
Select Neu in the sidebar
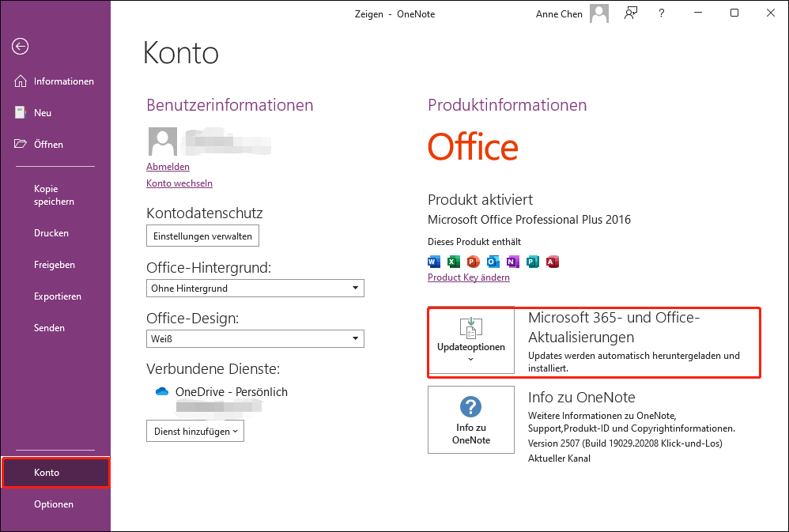[x=55, y=113]
